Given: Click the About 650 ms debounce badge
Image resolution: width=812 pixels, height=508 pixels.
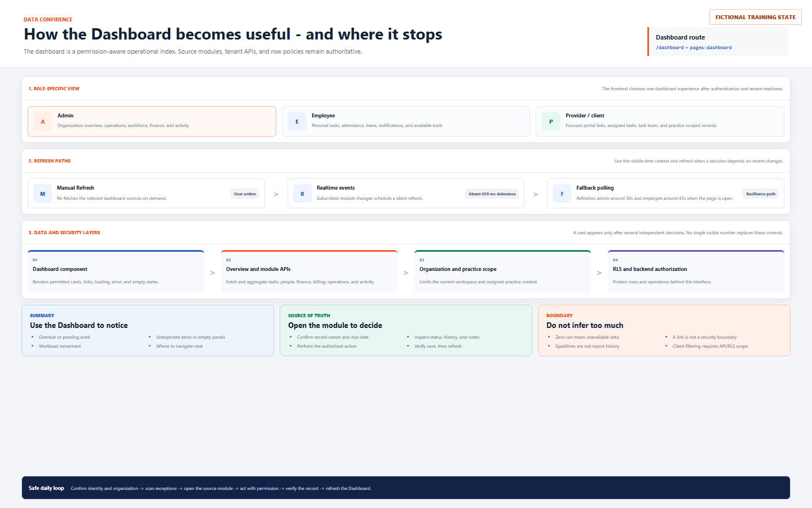Looking at the screenshot, I should coord(492,194).
